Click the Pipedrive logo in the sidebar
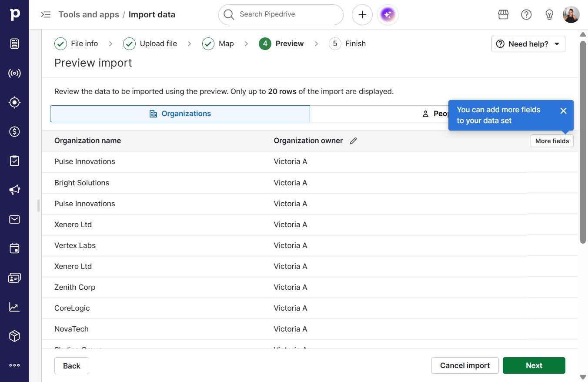The image size is (588, 382). coord(15,15)
